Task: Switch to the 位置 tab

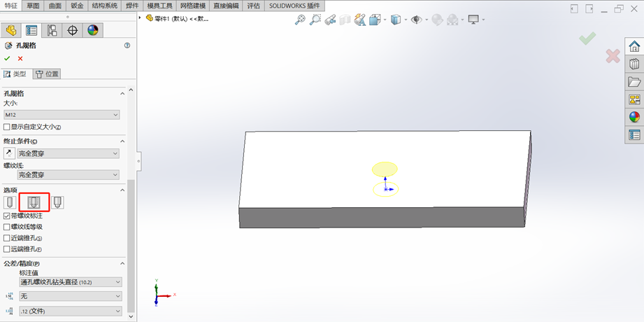Action: (48, 73)
